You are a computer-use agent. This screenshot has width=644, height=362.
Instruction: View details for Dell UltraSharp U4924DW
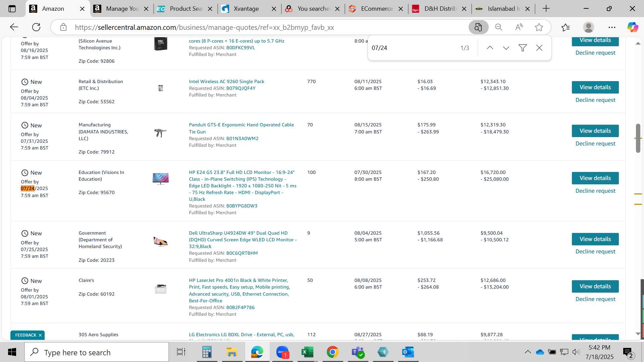pyautogui.click(x=595, y=239)
